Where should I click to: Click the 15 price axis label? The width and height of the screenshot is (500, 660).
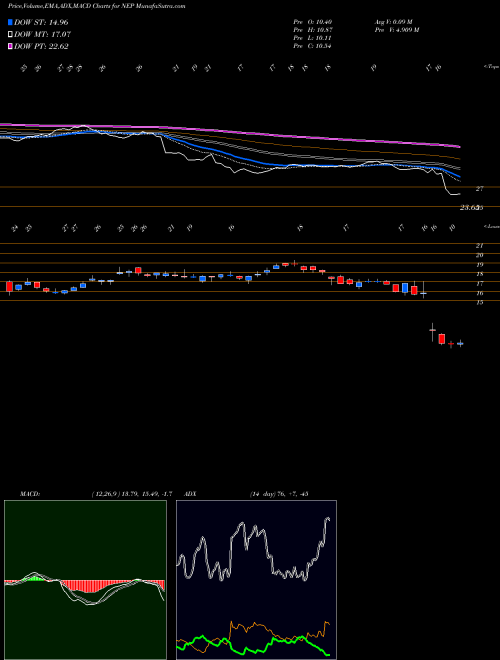click(x=479, y=303)
